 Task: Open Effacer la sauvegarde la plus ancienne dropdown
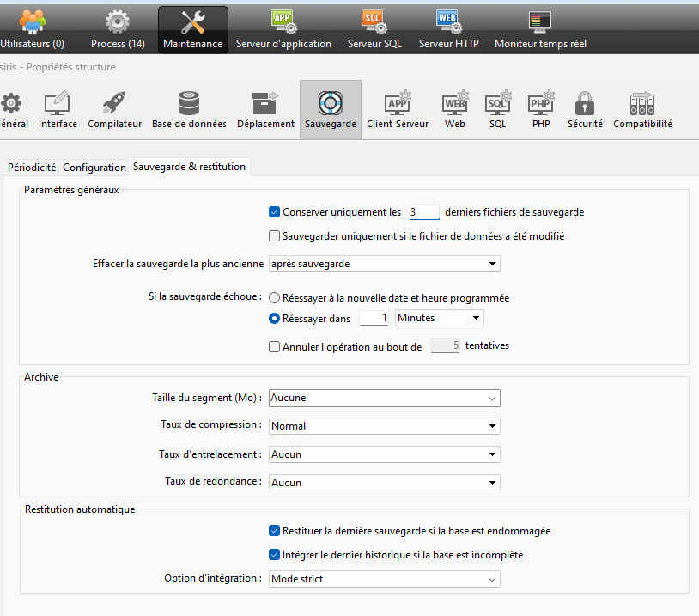385,264
